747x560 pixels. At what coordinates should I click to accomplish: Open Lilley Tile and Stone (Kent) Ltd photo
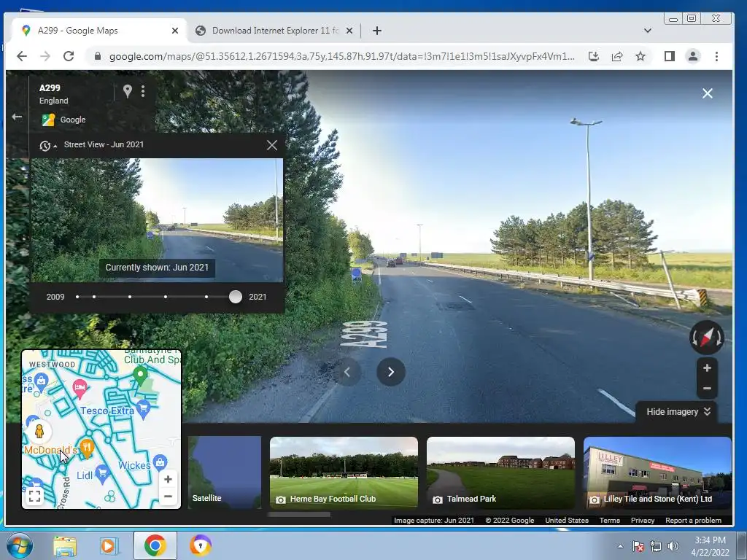pyautogui.click(x=657, y=472)
